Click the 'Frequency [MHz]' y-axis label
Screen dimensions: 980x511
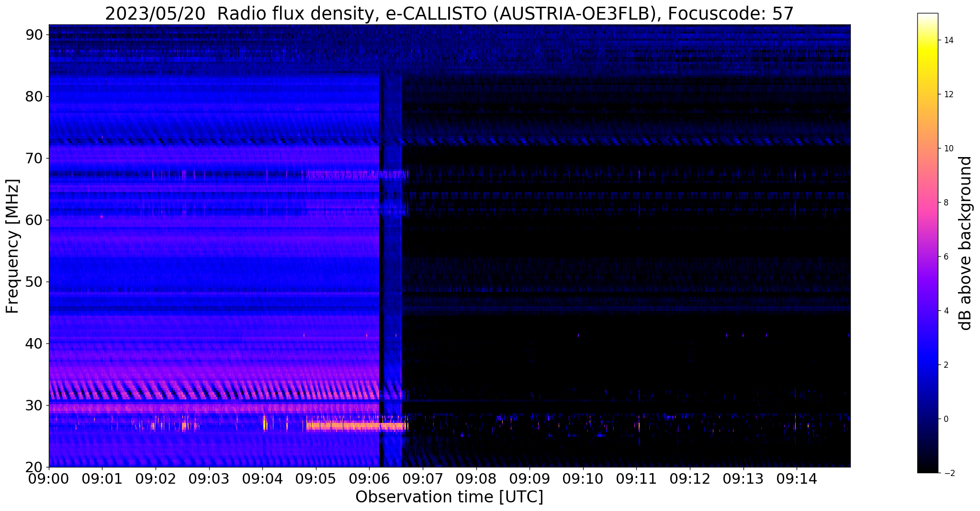[x=12, y=246]
